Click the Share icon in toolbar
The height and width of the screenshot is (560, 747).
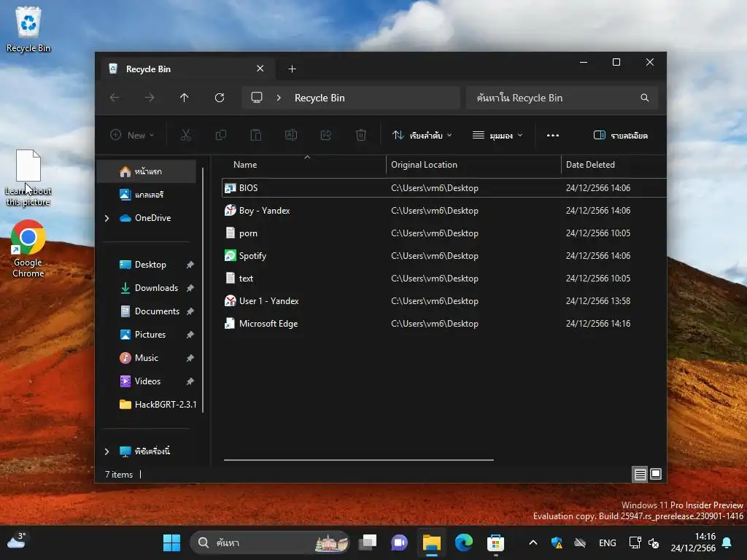pos(326,135)
